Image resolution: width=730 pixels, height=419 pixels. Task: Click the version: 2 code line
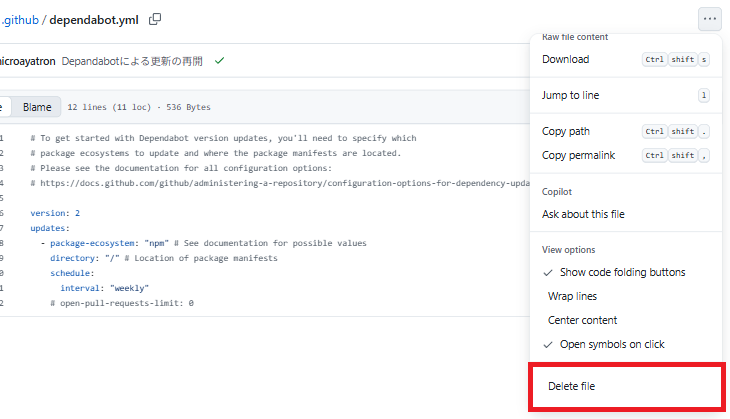point(55,213)
